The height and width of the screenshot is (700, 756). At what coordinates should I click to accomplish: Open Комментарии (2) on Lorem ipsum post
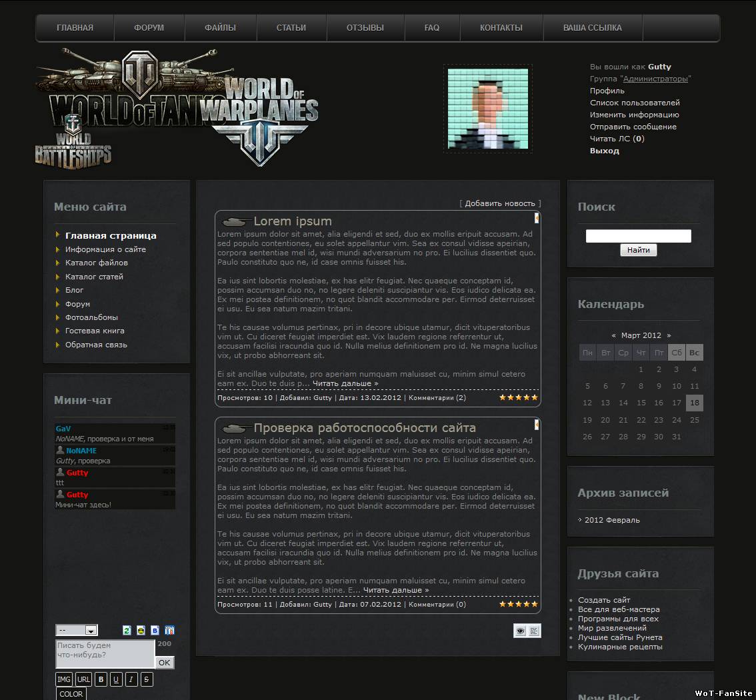click(437, 398)
